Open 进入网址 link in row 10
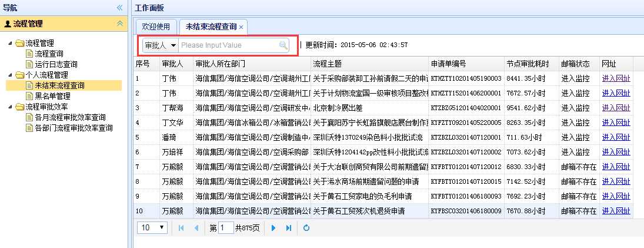Screen dimensions: 644x248 tap(616, 211)
